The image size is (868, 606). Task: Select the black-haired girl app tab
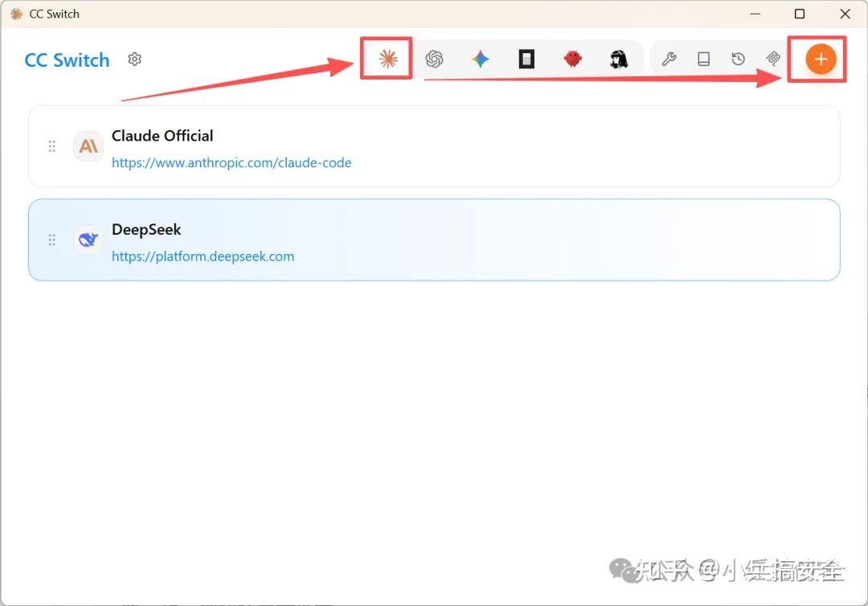click(619, 59)
